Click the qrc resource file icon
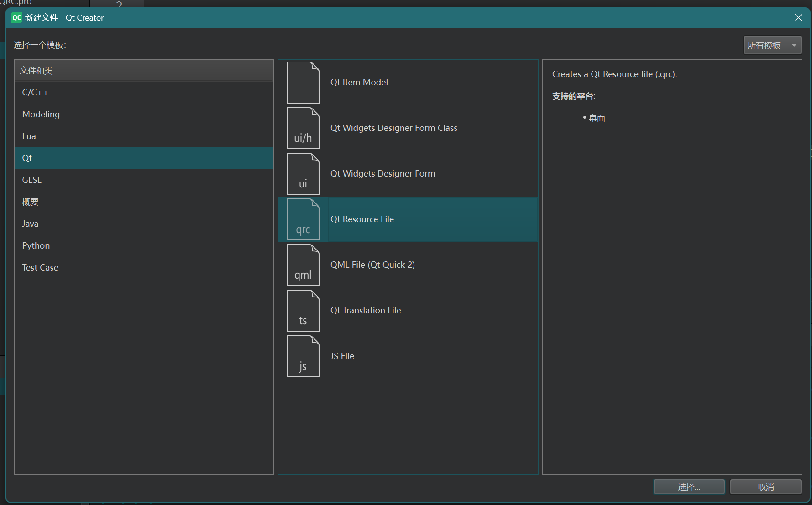 coord(303,219)
